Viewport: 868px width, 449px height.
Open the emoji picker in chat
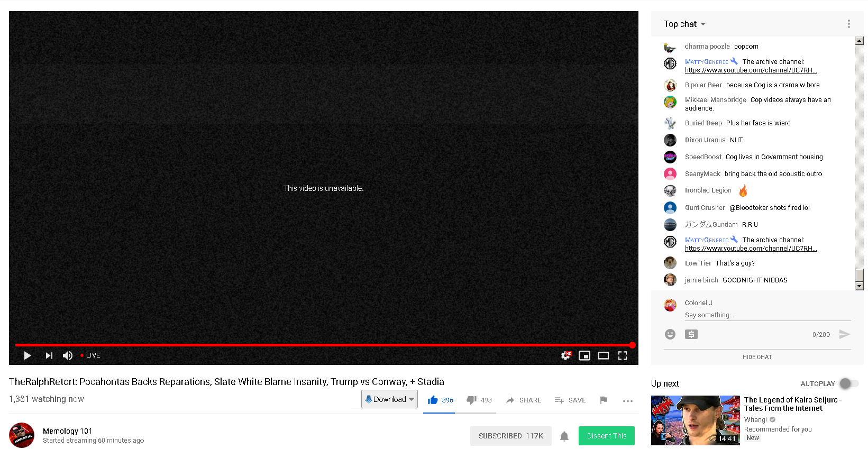point(670,334)
